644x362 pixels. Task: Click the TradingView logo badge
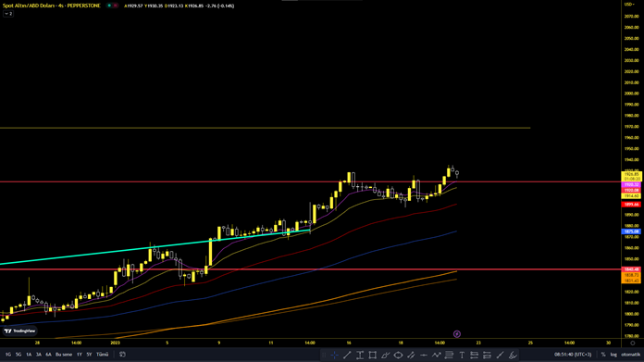19,331
